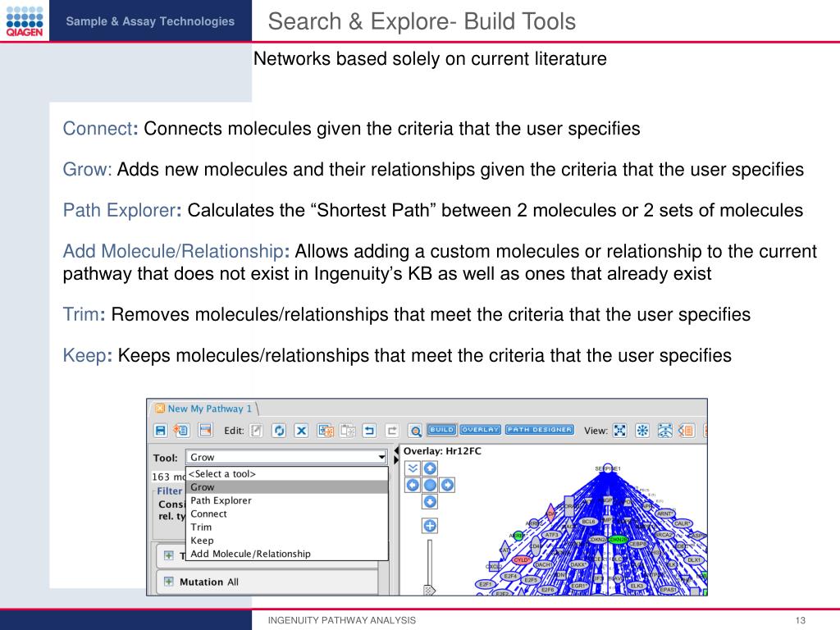This screenshot has height=630, width=840.
Task: Click the Save pathway disk icon
Action: 160,430
